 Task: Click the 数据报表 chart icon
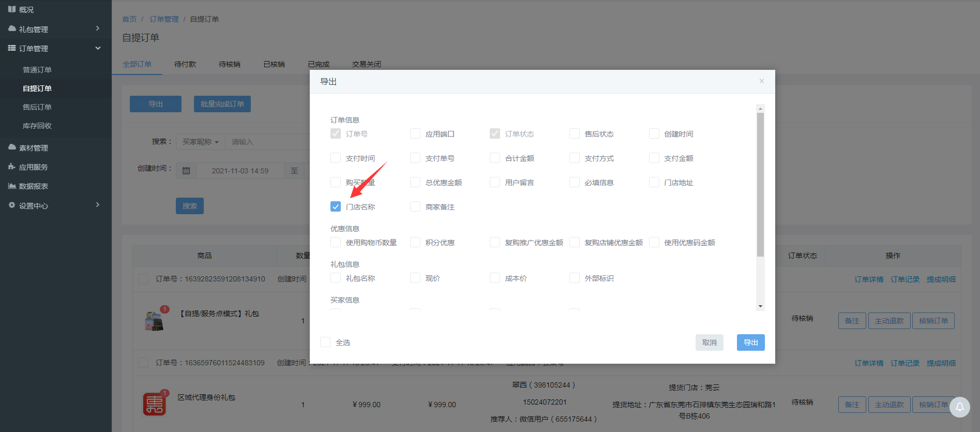point(12,186)
